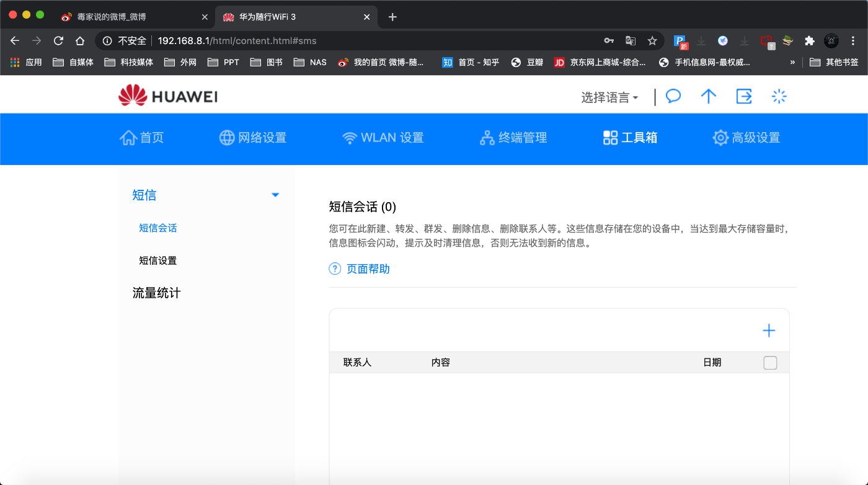The height and width of the screenshot is (485, 868).
Task: Bookmark the page with the star icon
Action: point(652,40)
